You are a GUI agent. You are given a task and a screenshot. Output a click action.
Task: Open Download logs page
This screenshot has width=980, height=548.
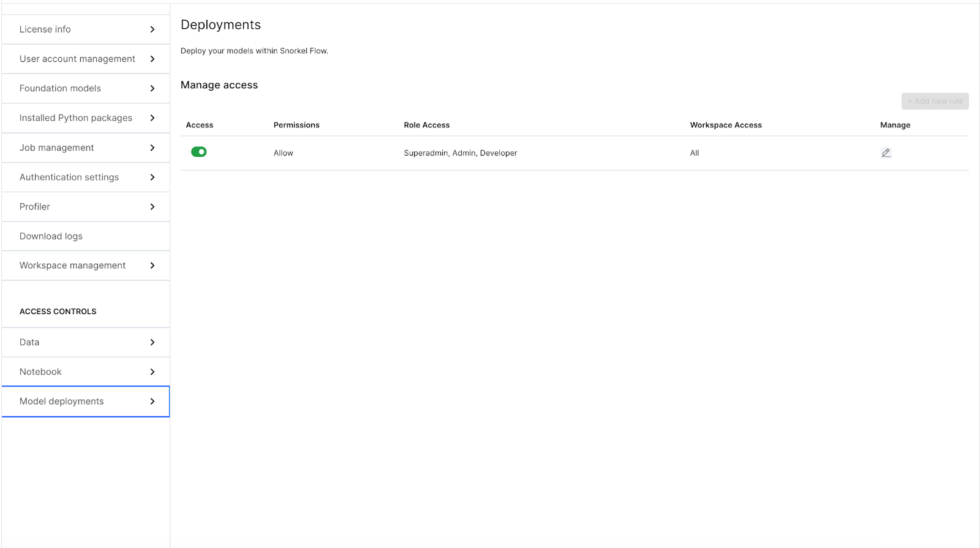(86, 236)
